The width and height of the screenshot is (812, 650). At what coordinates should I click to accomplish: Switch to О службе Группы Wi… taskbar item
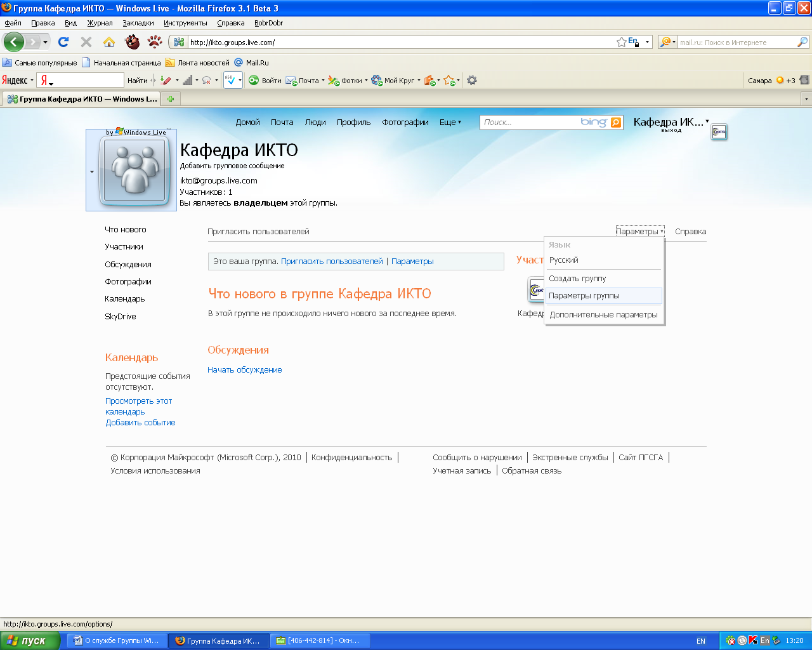(117, 641)
